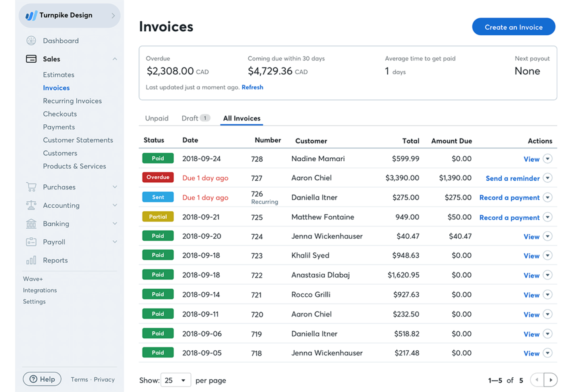Switch to the Unpaid tab
588x392 pixels.
tap(157, 118)
